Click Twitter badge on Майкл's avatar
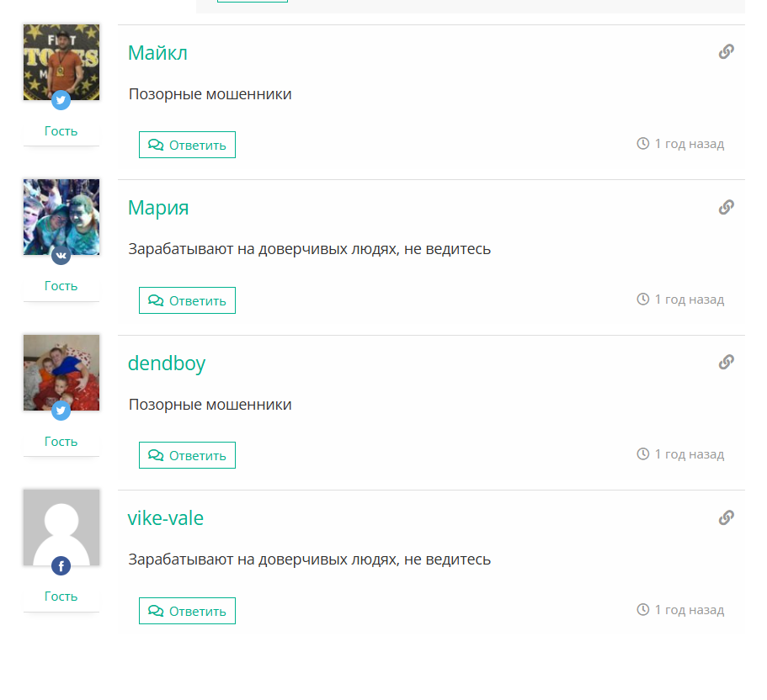Screen dimensions: 767x700 coord(61,100)
